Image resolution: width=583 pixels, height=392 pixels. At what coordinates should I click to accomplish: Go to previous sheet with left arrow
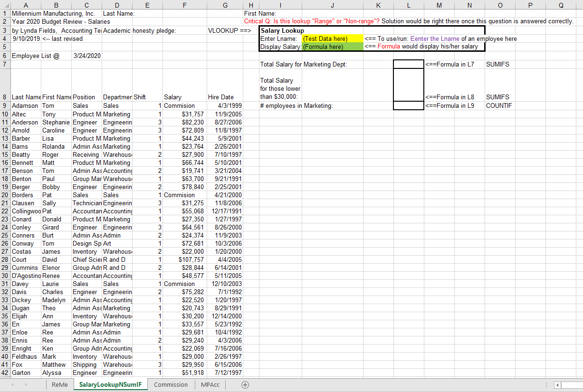12,385
